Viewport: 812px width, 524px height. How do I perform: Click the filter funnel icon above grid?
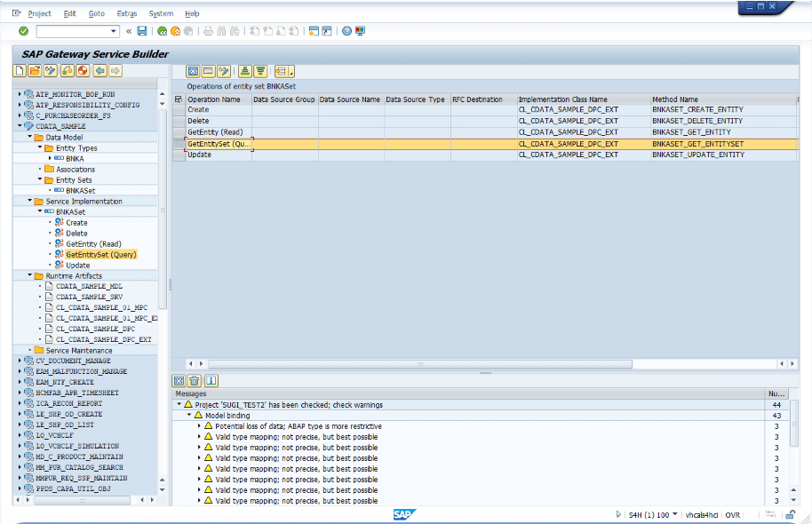(260, 71)
